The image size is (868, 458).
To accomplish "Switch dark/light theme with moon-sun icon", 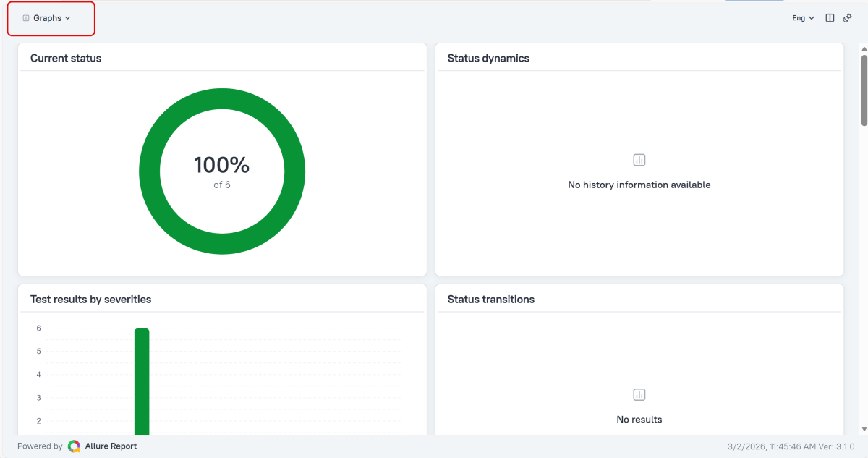I will [x=848, y=18].
